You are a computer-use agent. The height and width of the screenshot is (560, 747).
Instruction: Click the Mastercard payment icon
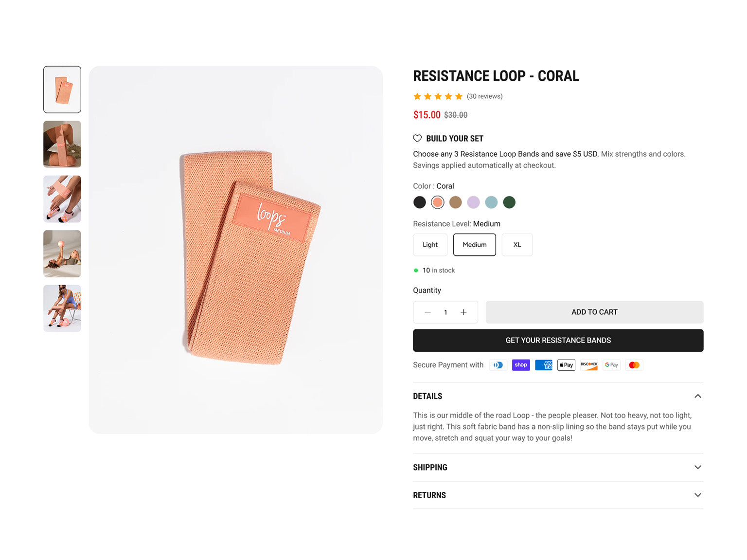pyautogui.click(x=634, y=365)
